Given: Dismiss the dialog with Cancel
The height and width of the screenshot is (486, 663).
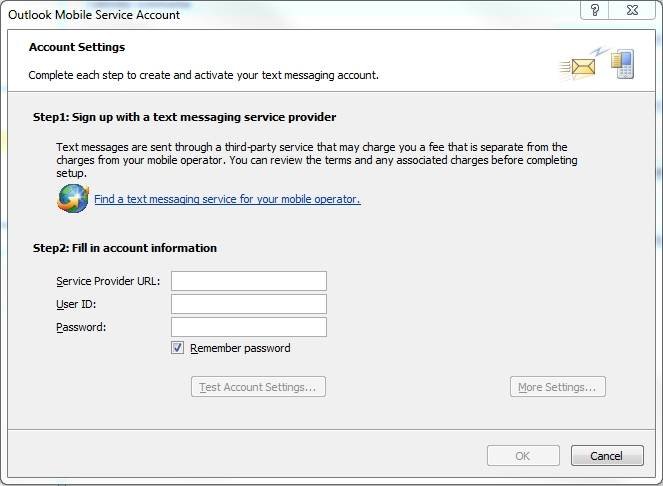Looking at the screenshot, I should tap(607, 456).
